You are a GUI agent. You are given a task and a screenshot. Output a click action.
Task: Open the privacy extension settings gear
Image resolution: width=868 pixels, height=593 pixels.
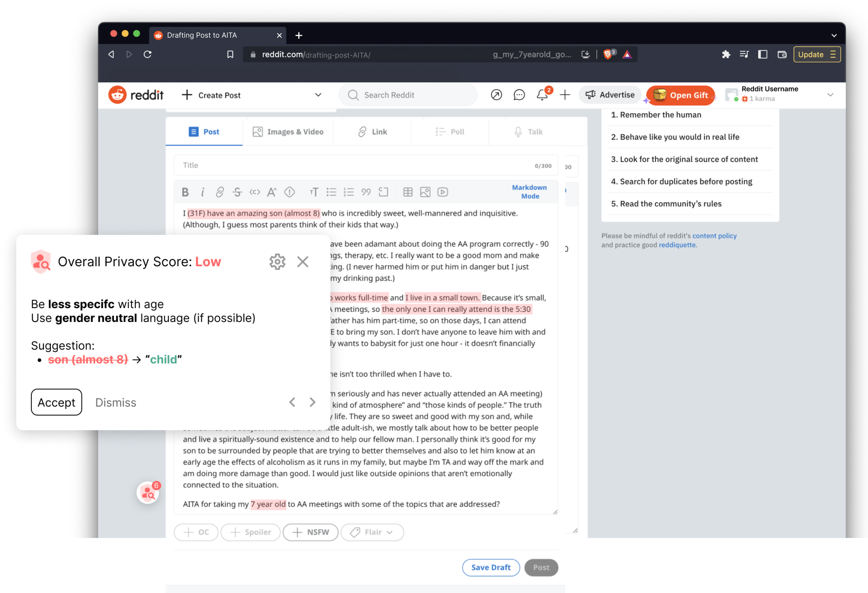click(x=277, y=262)
